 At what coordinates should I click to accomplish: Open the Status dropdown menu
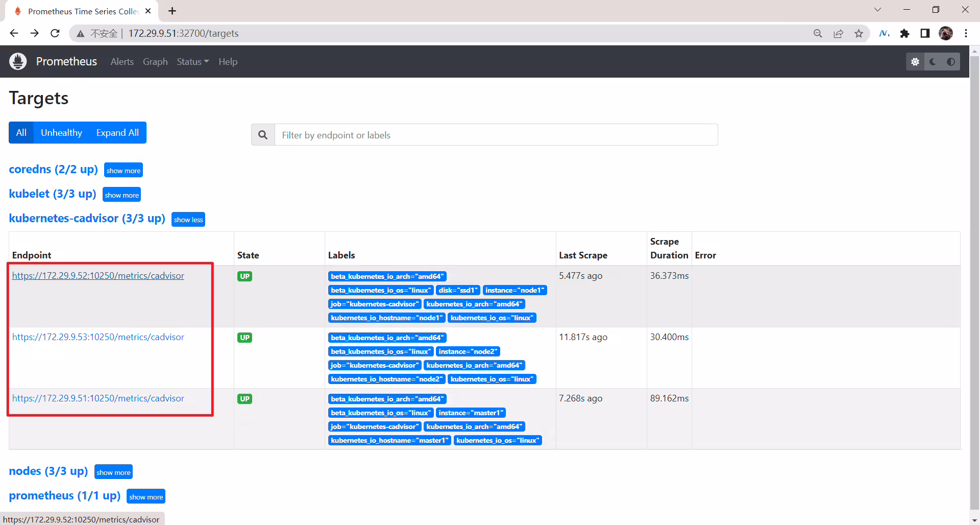pos(193,61)
